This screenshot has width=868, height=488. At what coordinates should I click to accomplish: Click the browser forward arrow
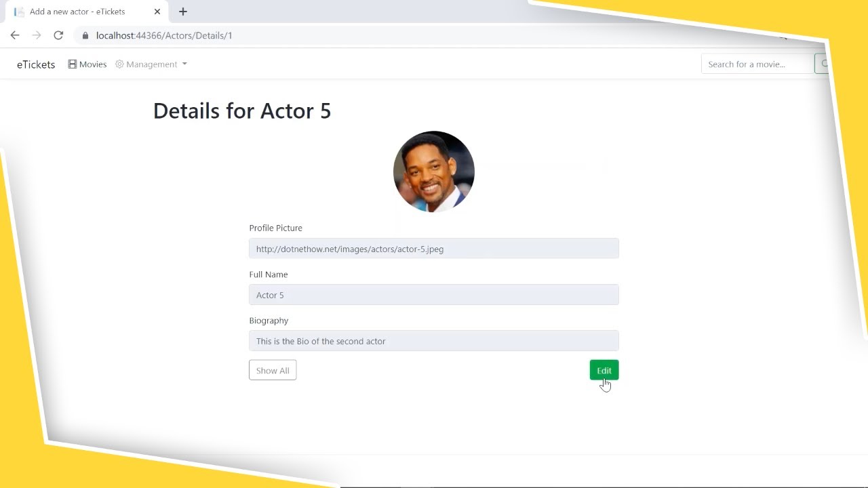click(x=37, y=35)
